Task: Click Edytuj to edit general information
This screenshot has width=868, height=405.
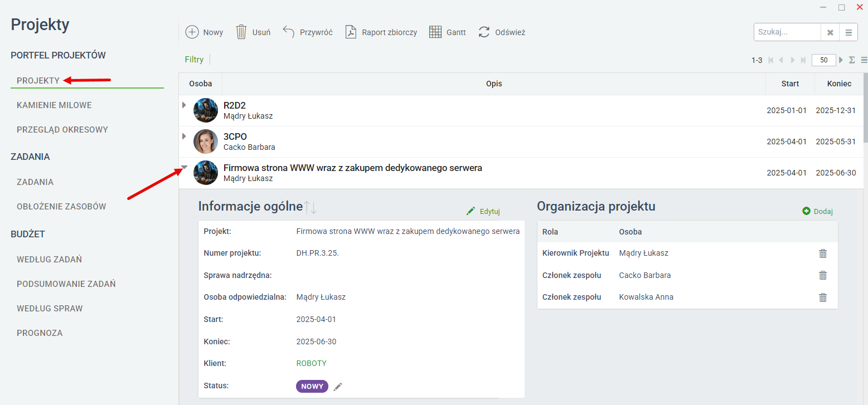Action: (x=483, y=211)
